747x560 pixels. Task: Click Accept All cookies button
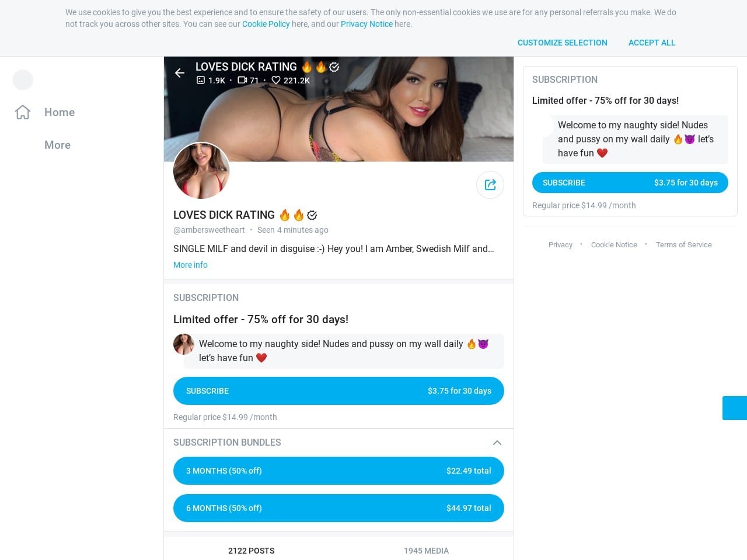652,43
